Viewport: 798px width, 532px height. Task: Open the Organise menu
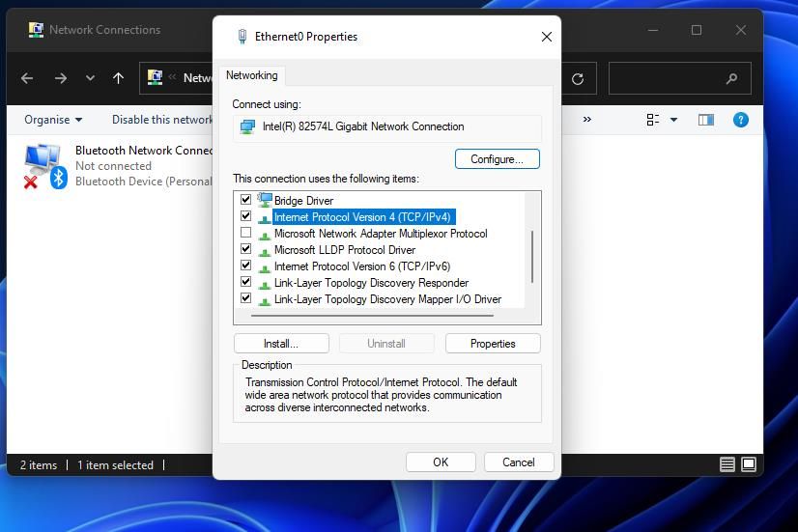[x=53, y=120]
